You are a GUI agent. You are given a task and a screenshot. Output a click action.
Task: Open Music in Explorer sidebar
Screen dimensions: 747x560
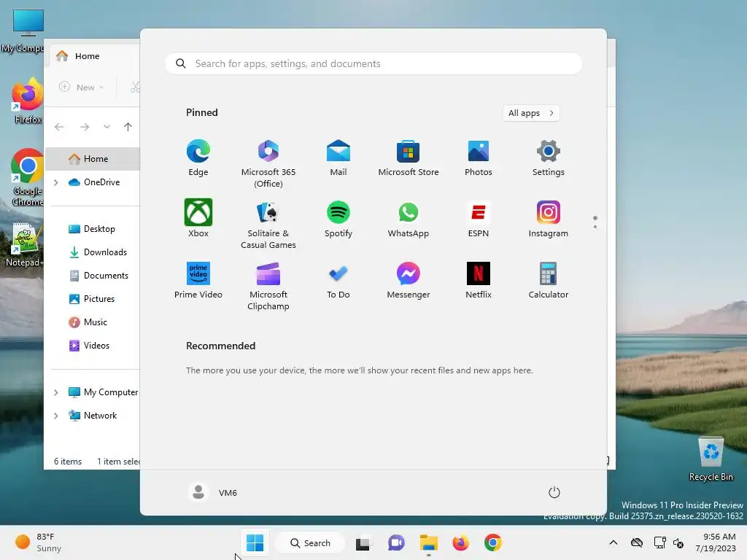tap(88, 322)
